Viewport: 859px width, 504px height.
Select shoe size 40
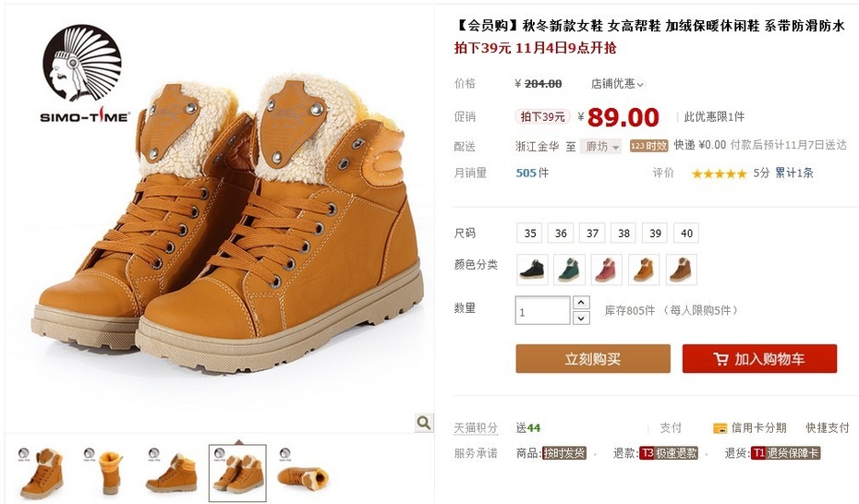click(686, 234)
